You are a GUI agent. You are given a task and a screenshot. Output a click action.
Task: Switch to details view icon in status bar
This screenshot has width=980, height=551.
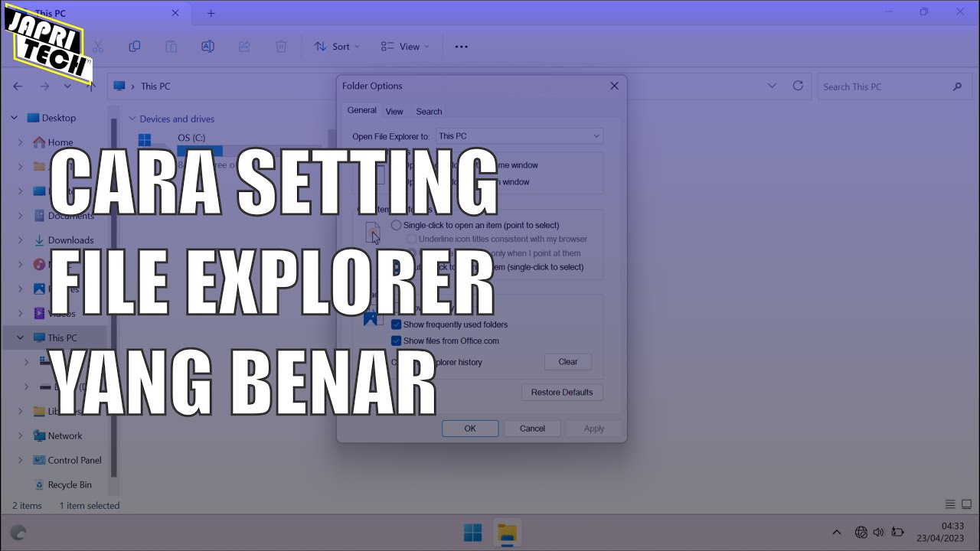coord(950,504)
